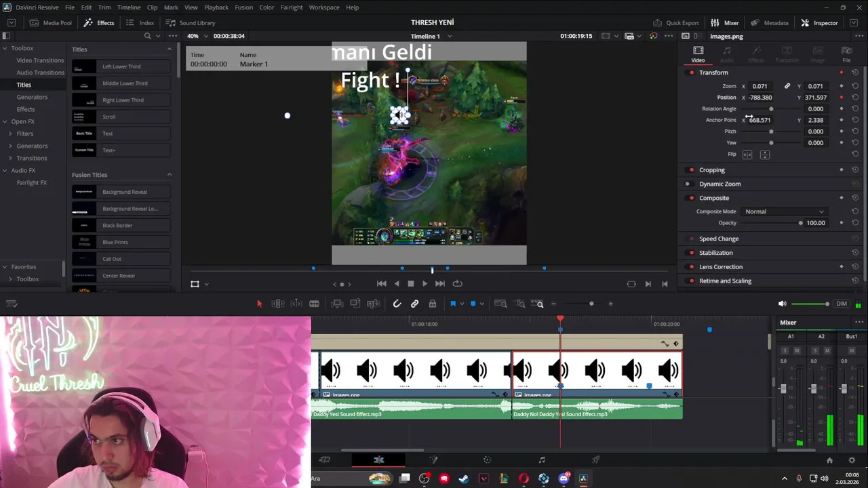Click the Zoom X value field
The width and height of the screenshot is (868, 488).
[760, 86]
